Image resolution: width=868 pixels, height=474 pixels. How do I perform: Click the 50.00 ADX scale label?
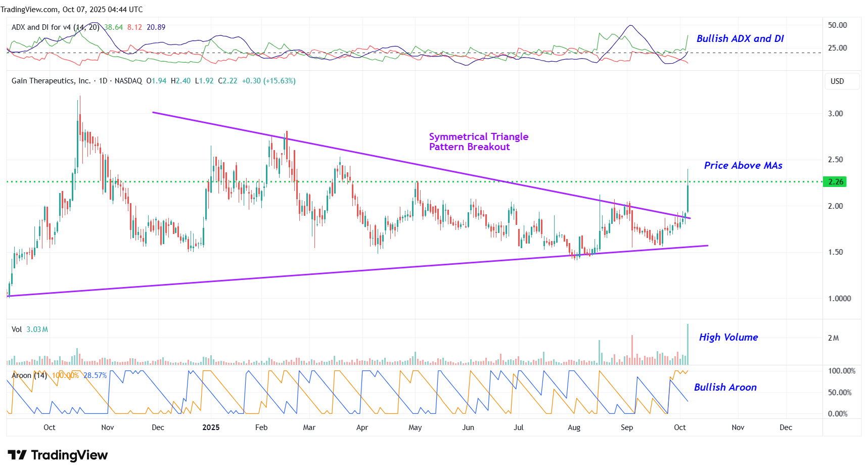click(x=837, y=25)
